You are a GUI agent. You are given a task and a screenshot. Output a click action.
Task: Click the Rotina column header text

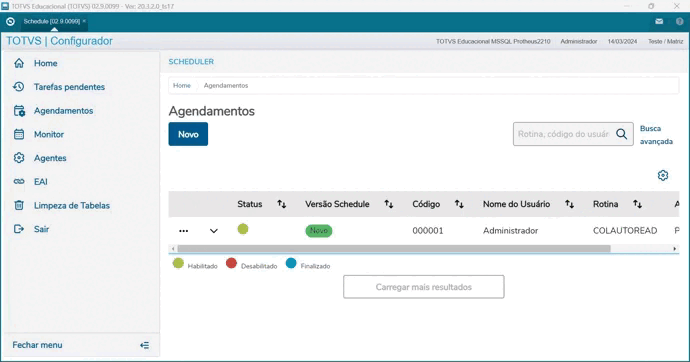[x=606, y=204]
